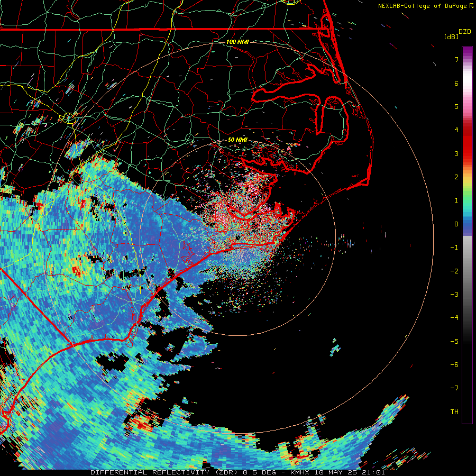Click the 7 value on the color scale
The height and width of the screenshot is (476, 476).
pyautogui.click(x=456, y=59)
